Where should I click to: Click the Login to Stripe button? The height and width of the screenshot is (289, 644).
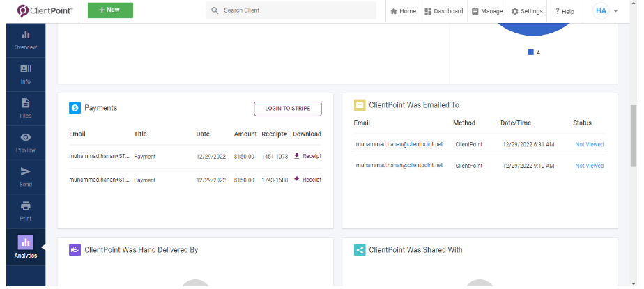[x=288, y=109]
